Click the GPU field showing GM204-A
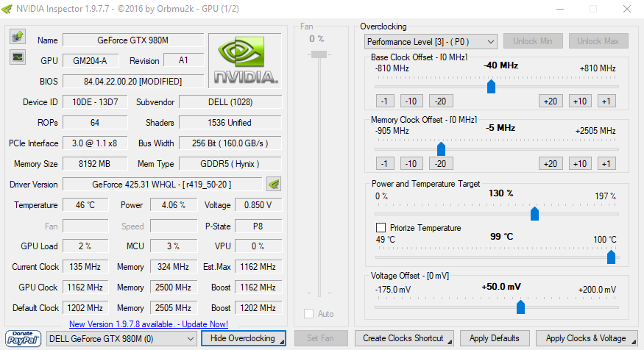This screenshot has height=350, width=644. click(91, 61)
